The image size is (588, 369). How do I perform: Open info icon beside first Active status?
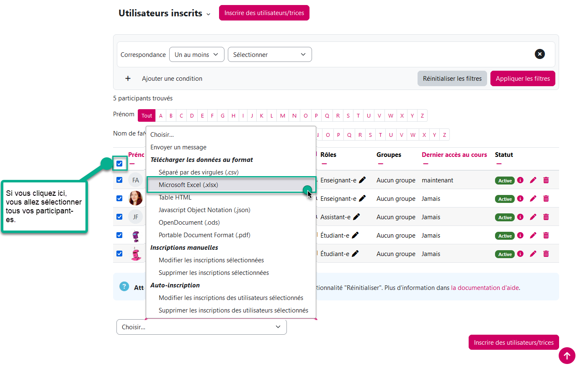point(520,180)
